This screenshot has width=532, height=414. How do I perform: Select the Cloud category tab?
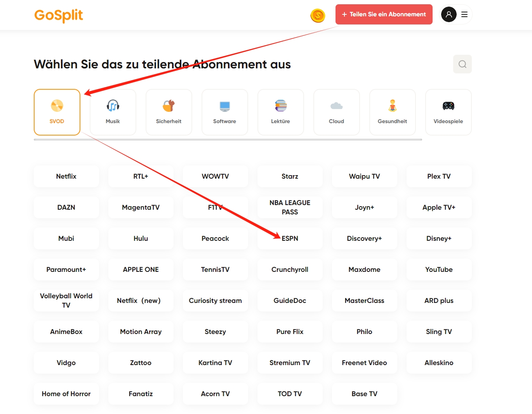337,112
